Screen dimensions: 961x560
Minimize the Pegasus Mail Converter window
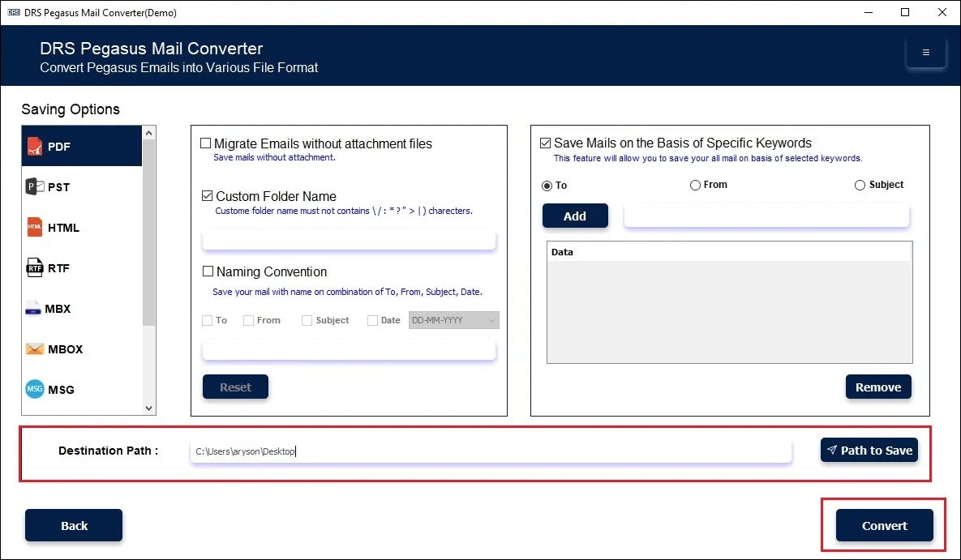pyautogui.click(x=869, y=12)
